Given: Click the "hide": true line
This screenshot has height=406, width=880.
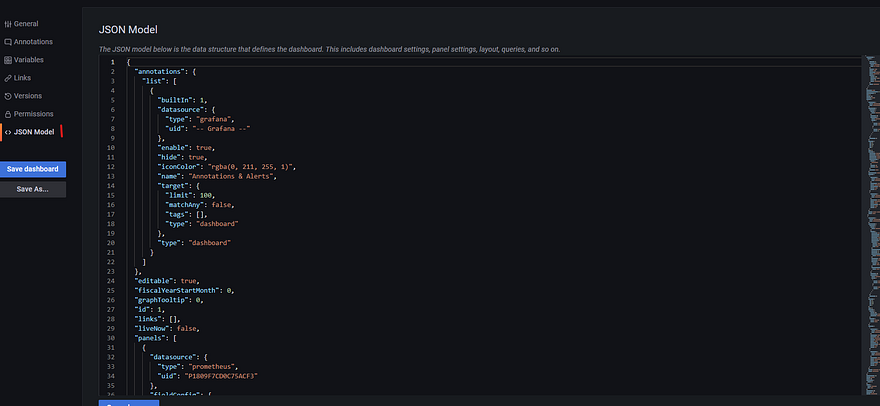Looking at the screenshot, I should point(184,157).
